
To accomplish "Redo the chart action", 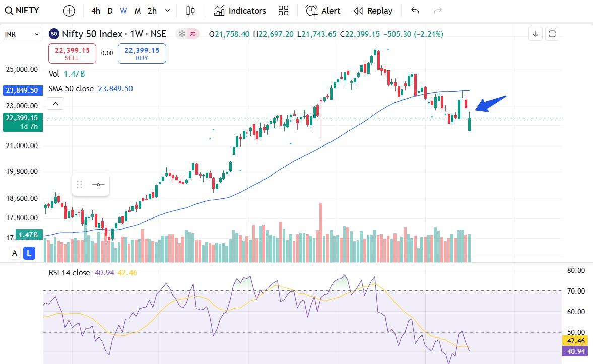I will 437,11.
